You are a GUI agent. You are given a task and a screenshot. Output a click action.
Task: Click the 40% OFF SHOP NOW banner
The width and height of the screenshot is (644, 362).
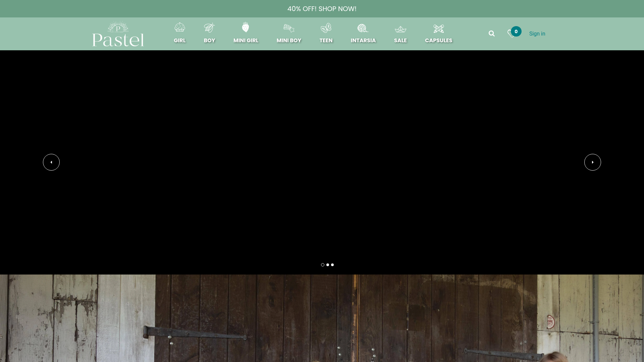[321, 9]
